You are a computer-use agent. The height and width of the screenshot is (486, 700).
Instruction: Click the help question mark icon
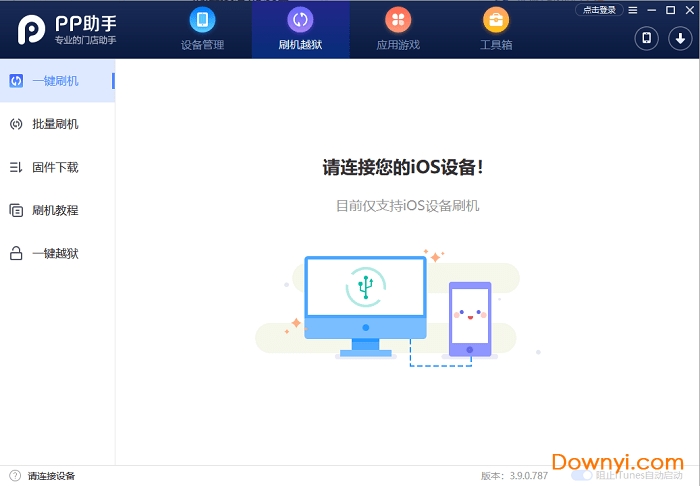point(15,476)
